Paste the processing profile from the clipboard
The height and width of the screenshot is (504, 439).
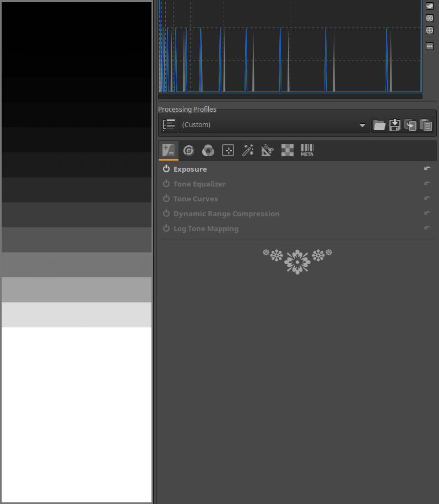426,125
